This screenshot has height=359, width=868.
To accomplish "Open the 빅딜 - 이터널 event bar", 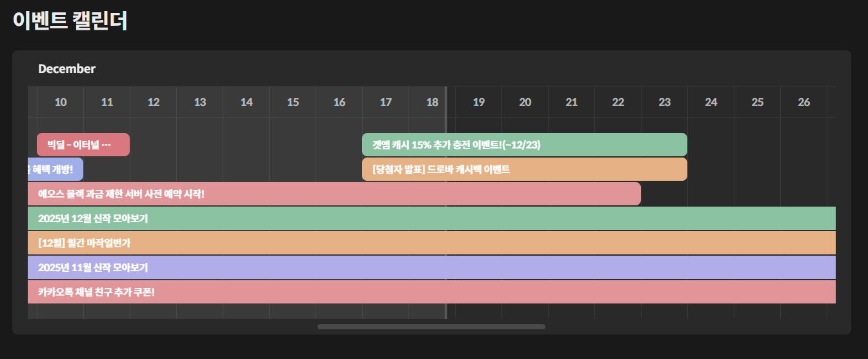I will point(83,145).
